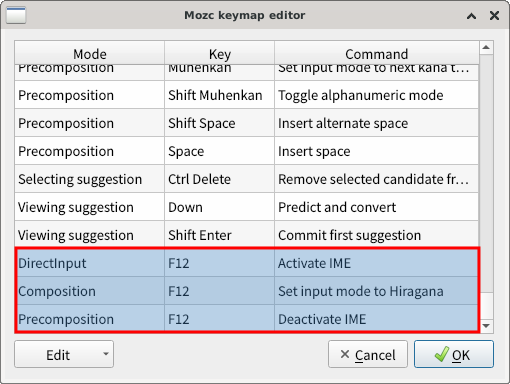Select the 'Shift Enter' key cell
The height and width of the screenshot is (384, 510).
[219, 235]
